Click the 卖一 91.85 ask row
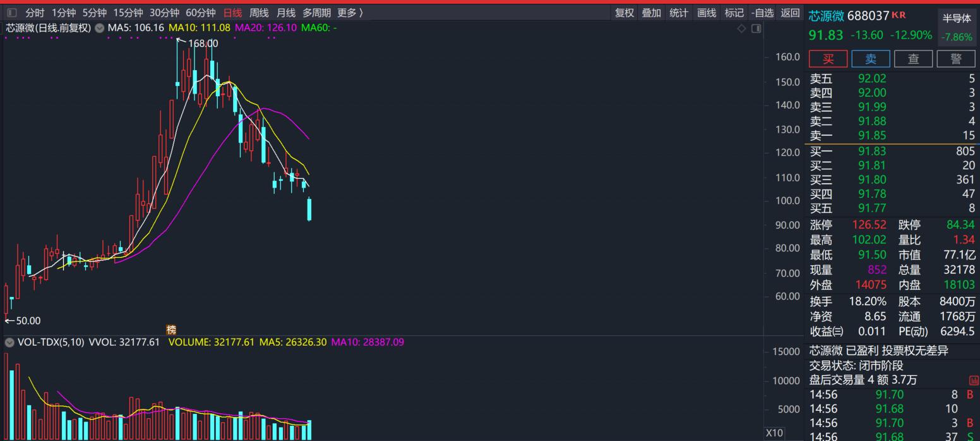Viewport: 980px width, 441px height. click(x=892, y=135)
